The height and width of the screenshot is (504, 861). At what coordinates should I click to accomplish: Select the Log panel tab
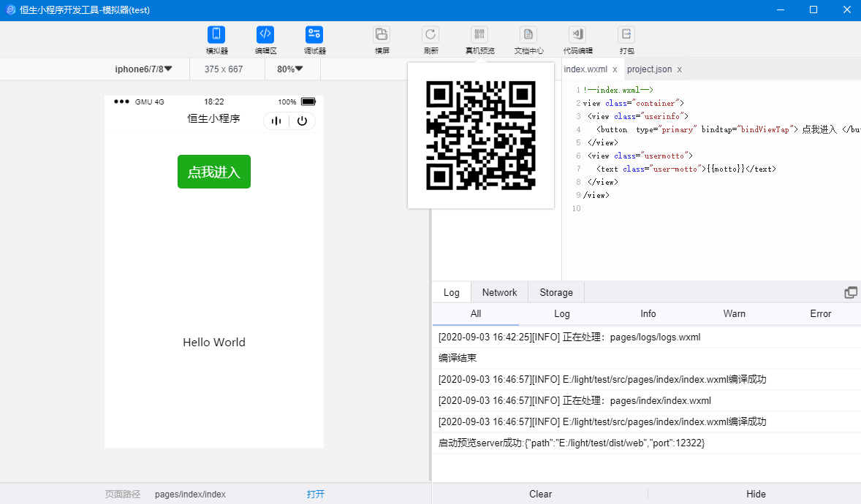click(452, 293)
